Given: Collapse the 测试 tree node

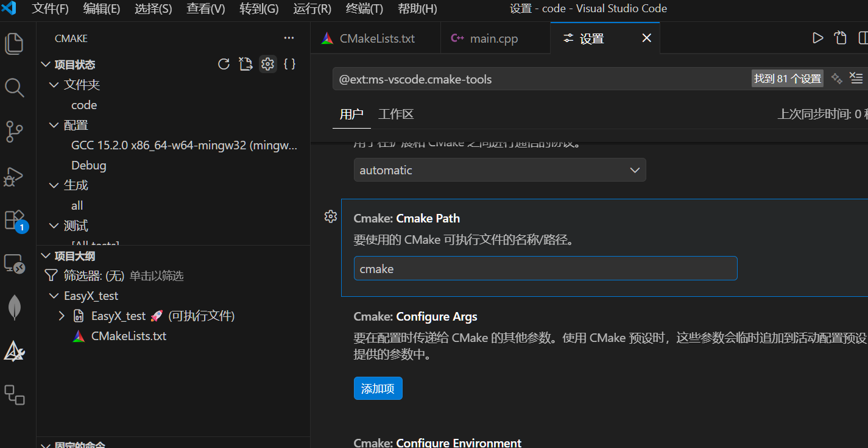Looking at the screenshot, I should point(54,226).
